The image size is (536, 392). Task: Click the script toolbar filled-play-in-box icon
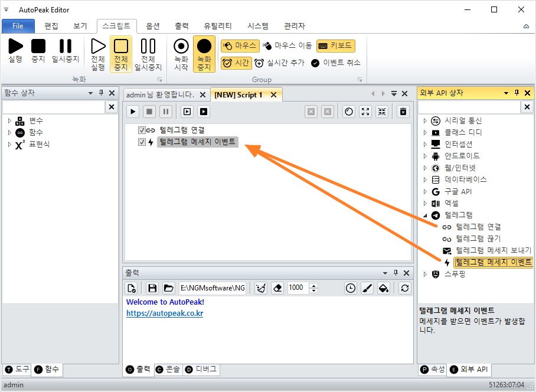(x=204, y=112)
